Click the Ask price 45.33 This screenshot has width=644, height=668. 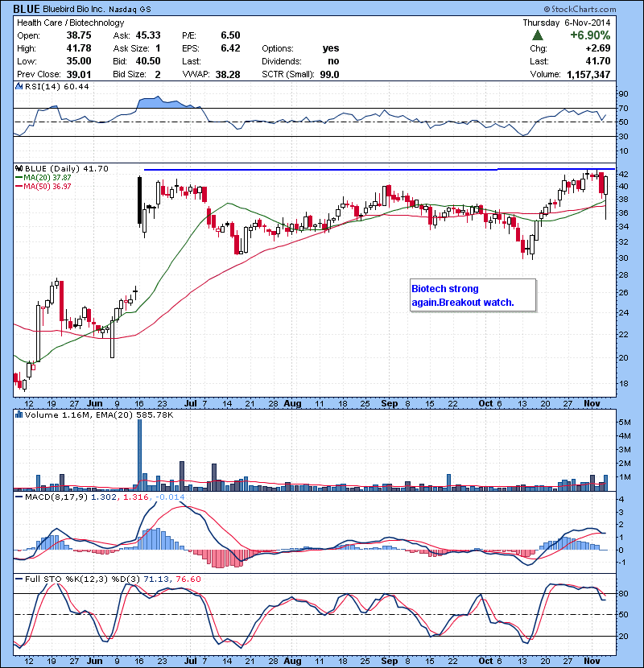click(x=148, y=35)
